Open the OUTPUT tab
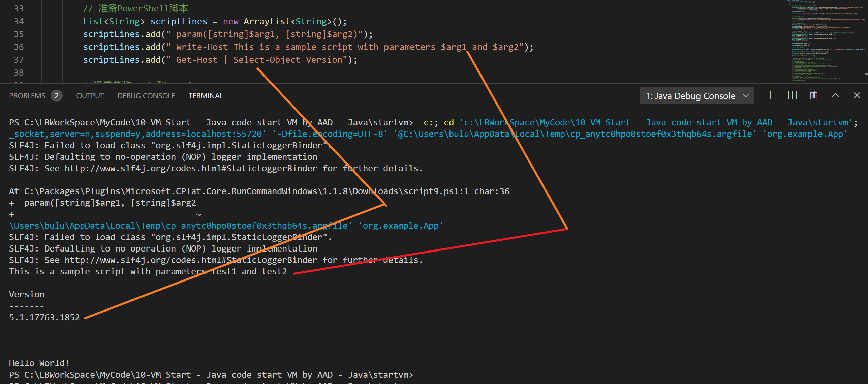 90,96
